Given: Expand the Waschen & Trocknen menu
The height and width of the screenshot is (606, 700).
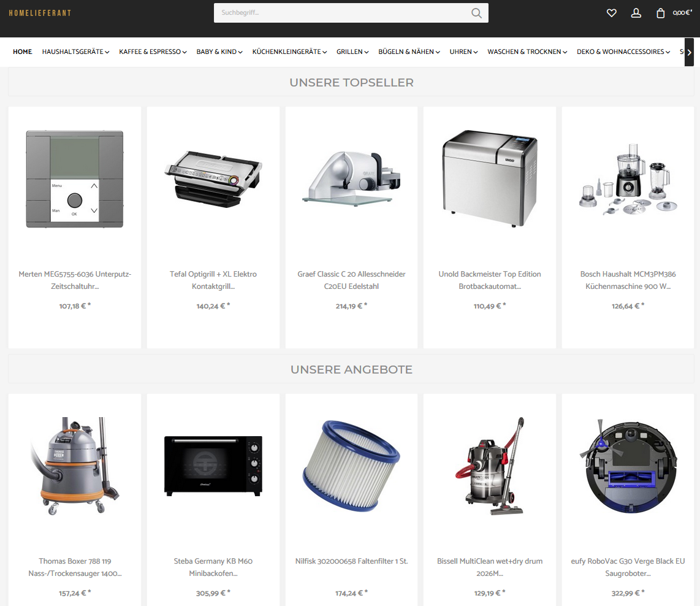Looking at the screenshot, I should [x=527, y=52].
